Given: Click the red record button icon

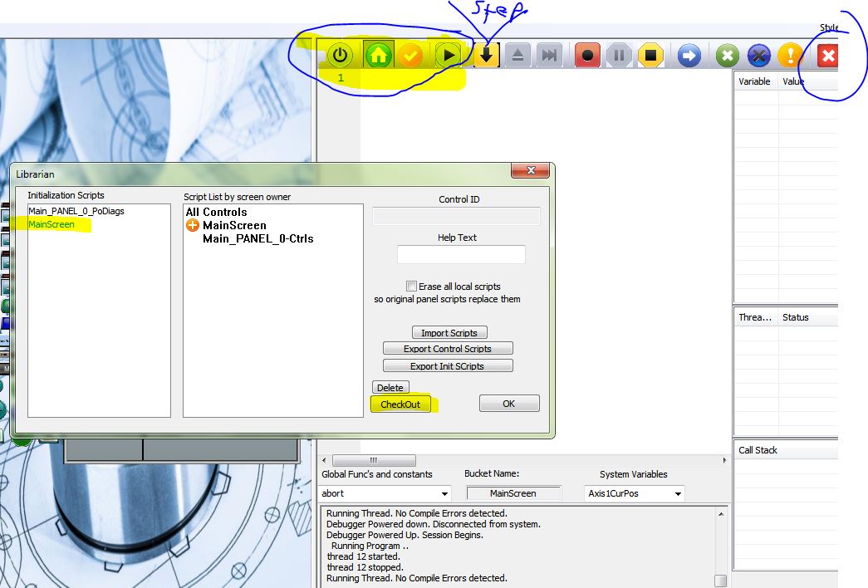Looking at the screenshot, I should pyautogui.click(x=587, y=56).
